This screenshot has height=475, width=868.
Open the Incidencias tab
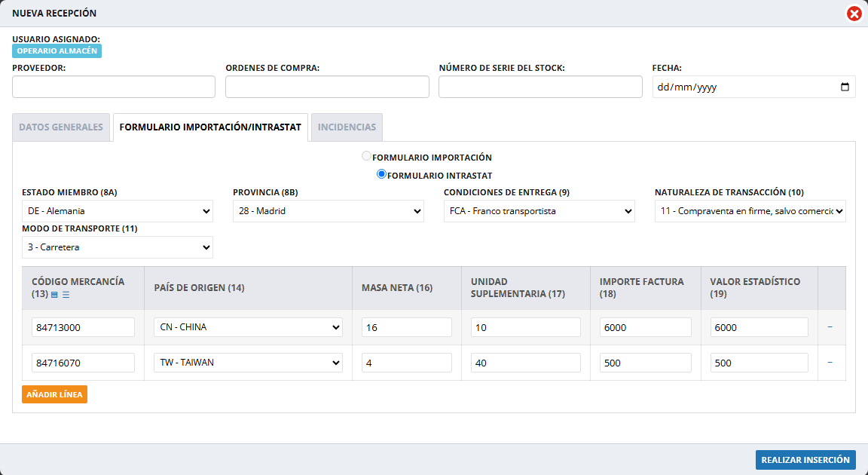tap(347, 127)
